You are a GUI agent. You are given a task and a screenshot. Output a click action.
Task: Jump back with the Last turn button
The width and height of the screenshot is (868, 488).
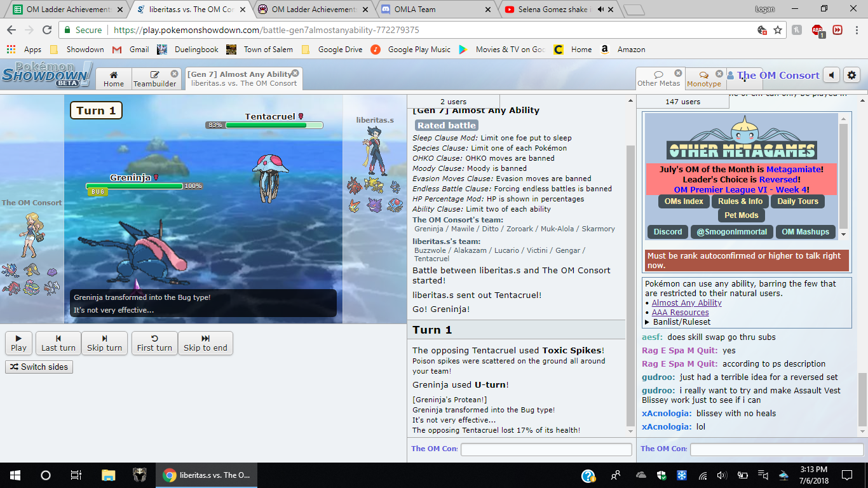(58, 343)
